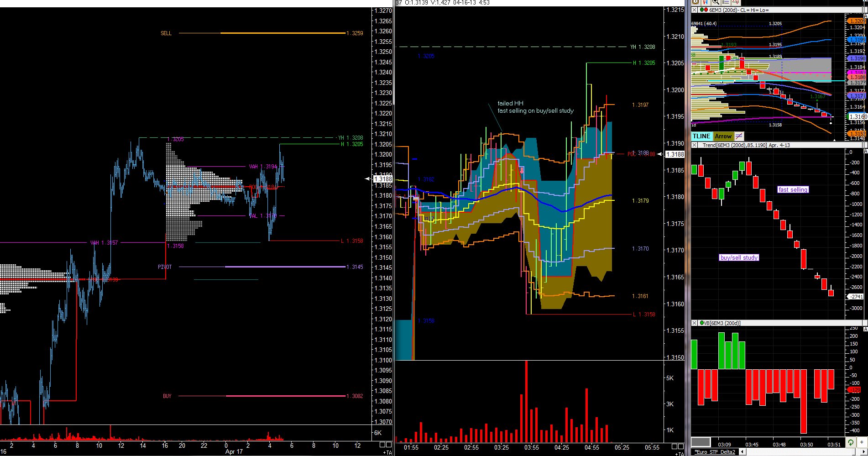Click the cyan 1.3199 price tag

[857, 40]
